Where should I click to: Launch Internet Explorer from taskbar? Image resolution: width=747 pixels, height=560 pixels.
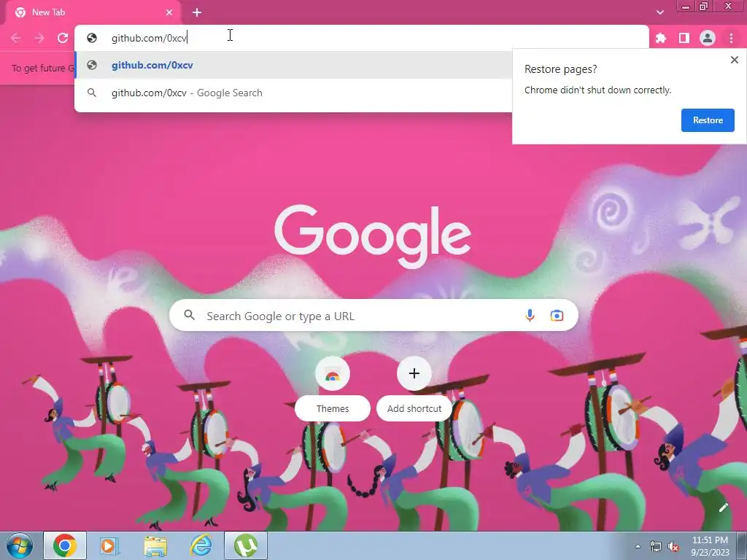pyautogui.click(x=201, y=545)
